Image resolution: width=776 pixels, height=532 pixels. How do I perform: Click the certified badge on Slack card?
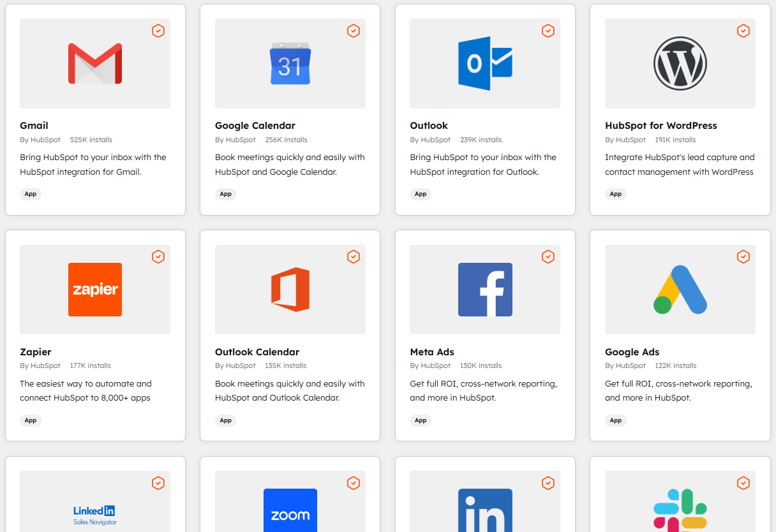click(x=743, y=483)
